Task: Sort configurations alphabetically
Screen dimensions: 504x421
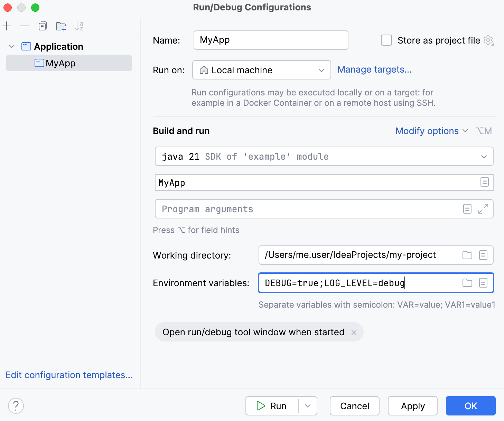Action: tap(79, 26)
